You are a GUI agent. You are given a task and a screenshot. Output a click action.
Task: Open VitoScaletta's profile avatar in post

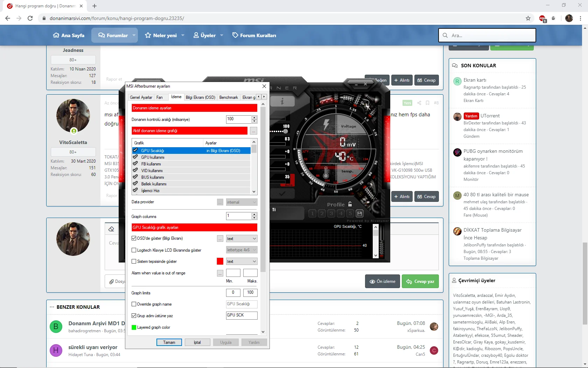coord(73,116)
